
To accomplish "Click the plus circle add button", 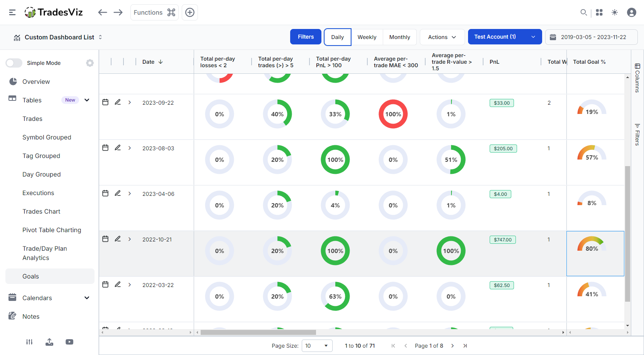I will click(x=190, y=12).
